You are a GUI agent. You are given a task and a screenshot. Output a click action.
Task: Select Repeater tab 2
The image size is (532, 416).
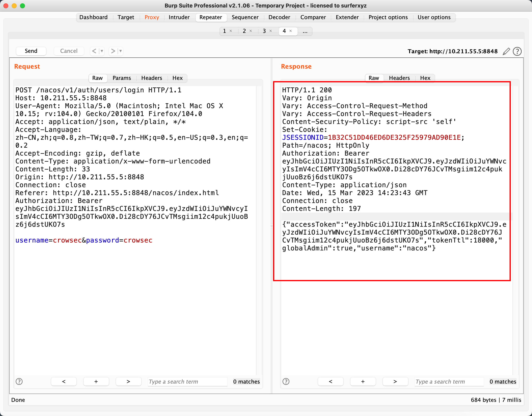(x=244, y=31)
